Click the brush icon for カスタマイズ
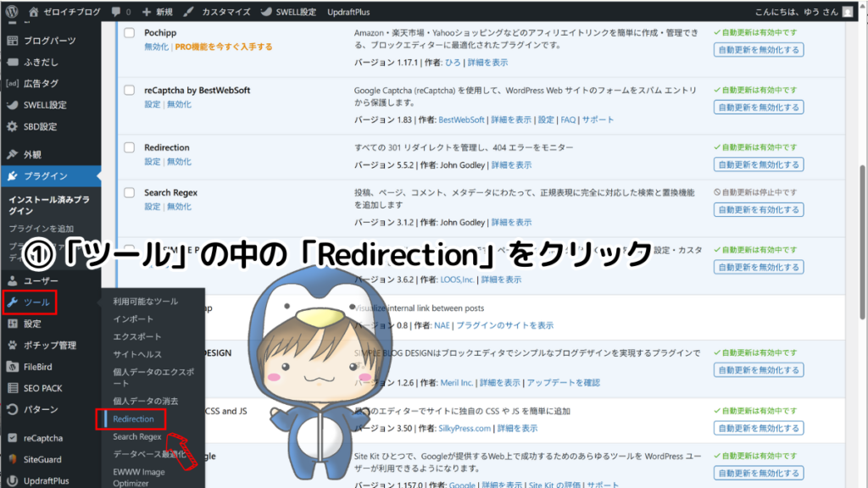 click(189, 12)
